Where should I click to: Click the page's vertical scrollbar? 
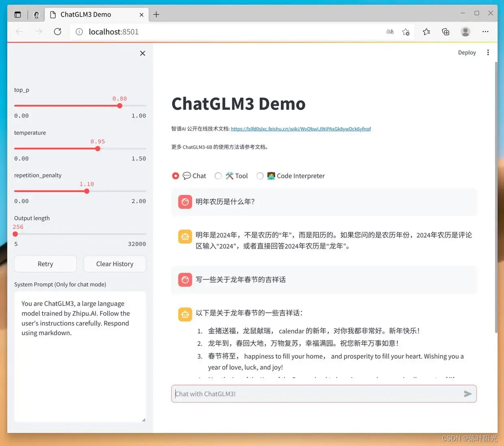tap(495, 197)
